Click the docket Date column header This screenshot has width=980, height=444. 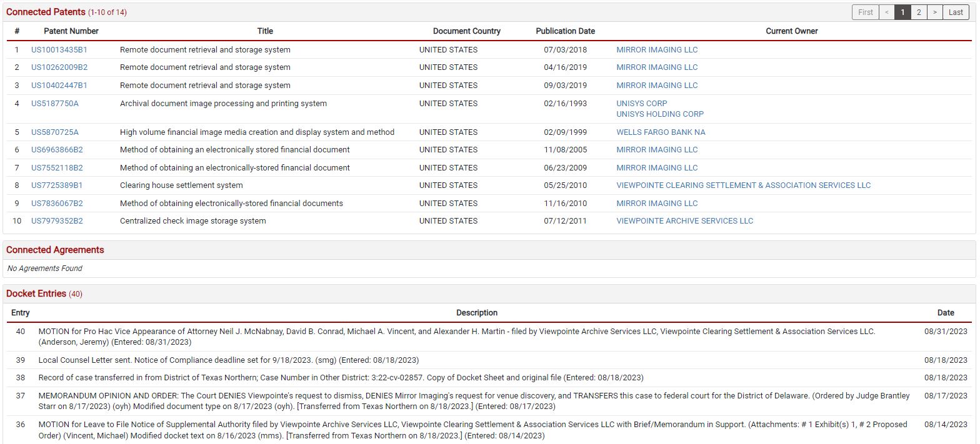click(946, 313)
